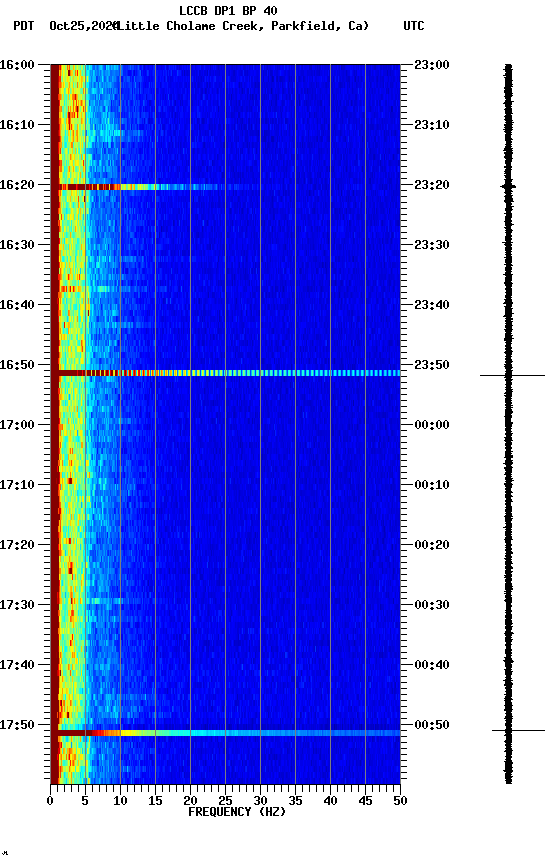
Task: Click the 23:10 UTC time label
Action: pos(432,125)
